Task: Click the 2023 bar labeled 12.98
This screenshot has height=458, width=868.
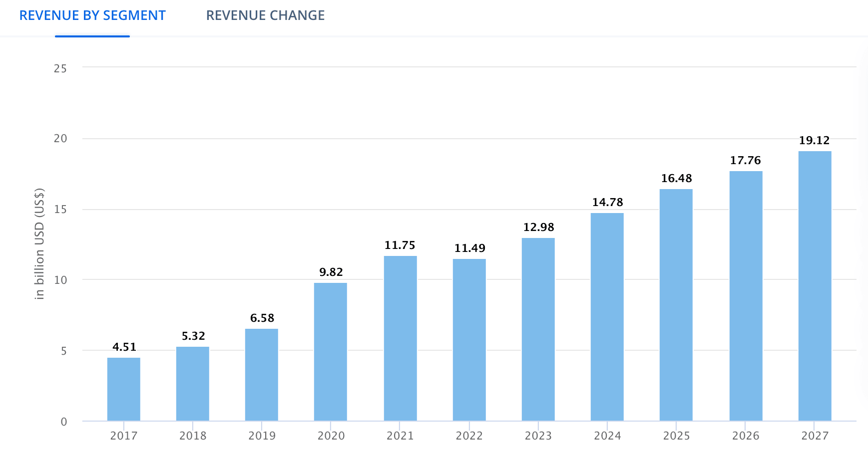Action: point(538,329)
